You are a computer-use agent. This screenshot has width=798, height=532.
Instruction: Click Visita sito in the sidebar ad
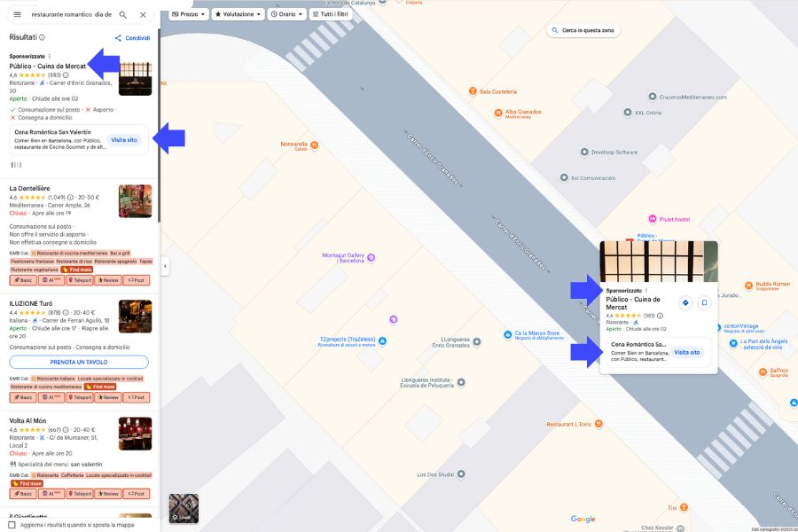(x=124, y=140)
